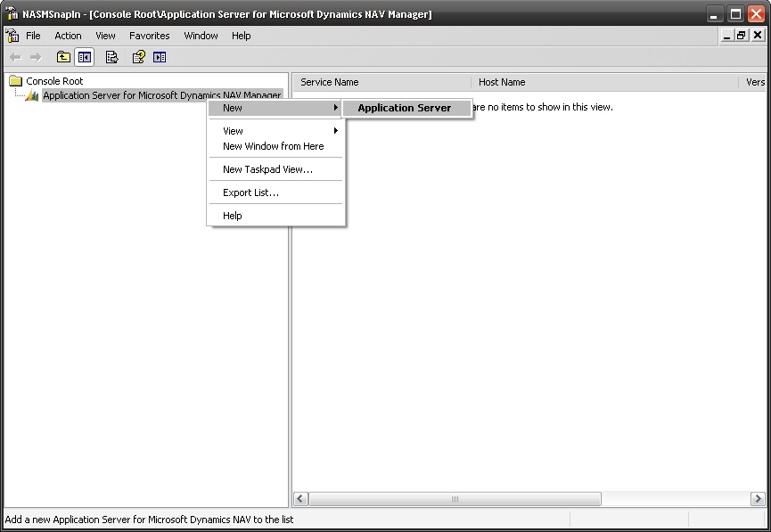Restore down the inner console child window
The height and width of the screenshot is (532, 771).
pos(742,36)
